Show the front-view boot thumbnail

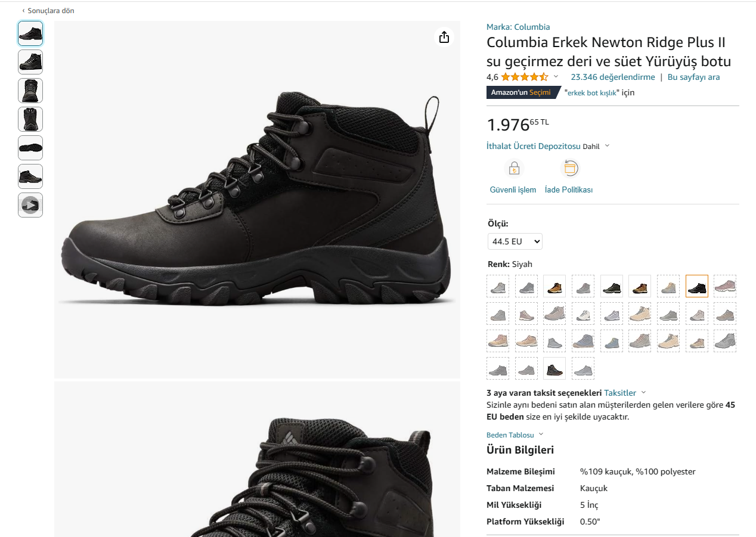(30, 91)
